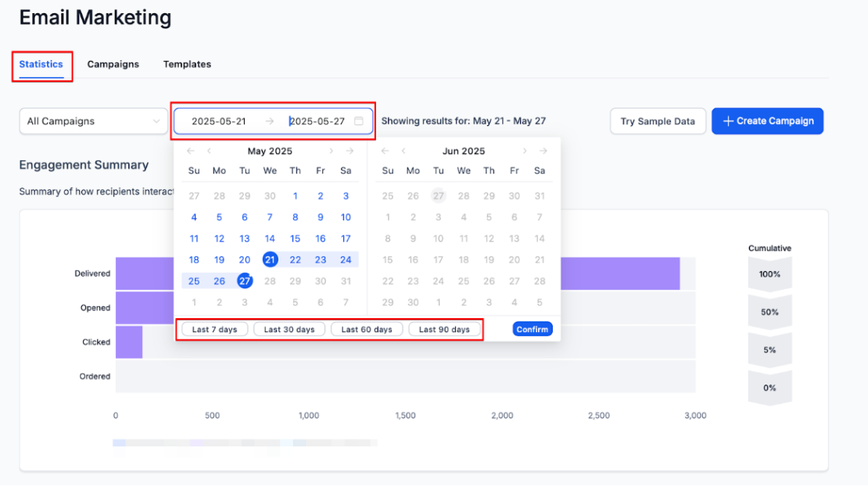Viewport: 868px width, 486px height.
Task: Click the start date 2025-05-21 field
Action: [x=219, y=121]
